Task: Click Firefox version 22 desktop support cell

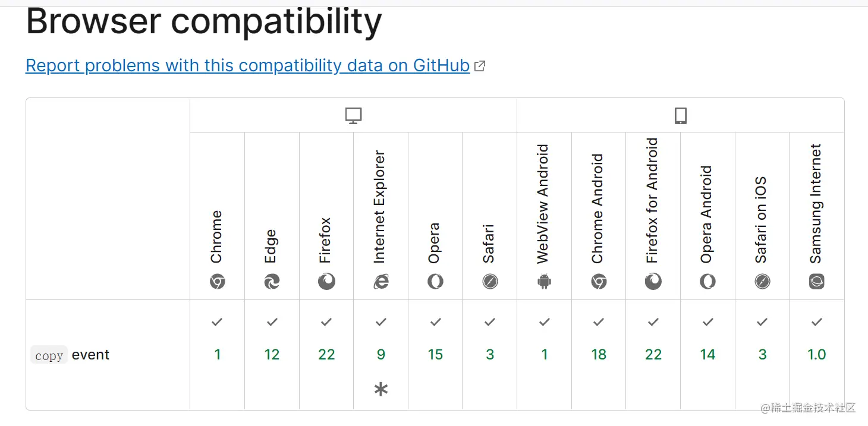Action: tap(326, 355)
